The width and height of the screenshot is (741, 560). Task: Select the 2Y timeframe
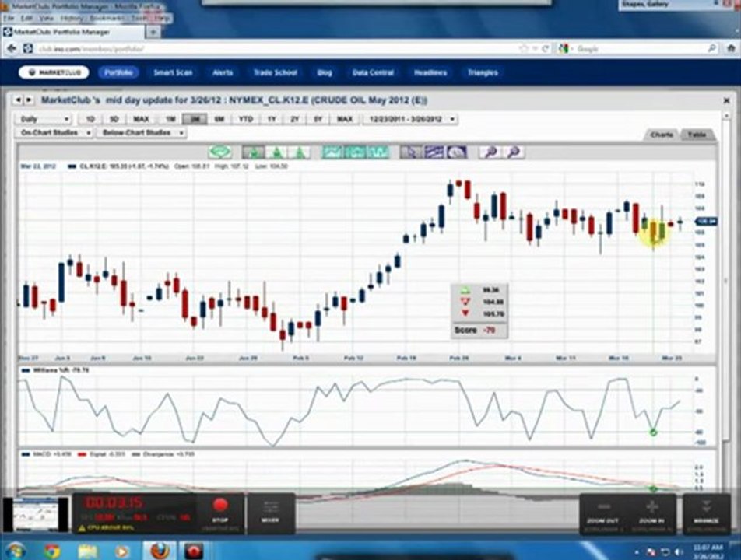click(x=295, y=119)
